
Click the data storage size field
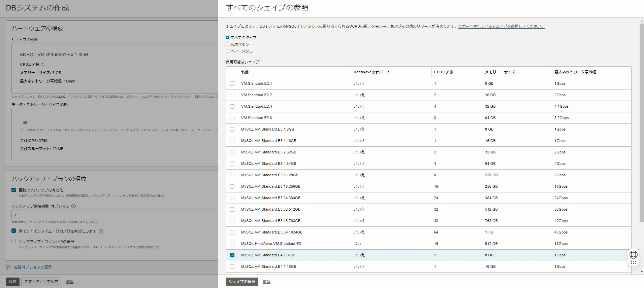coord(119,122)
